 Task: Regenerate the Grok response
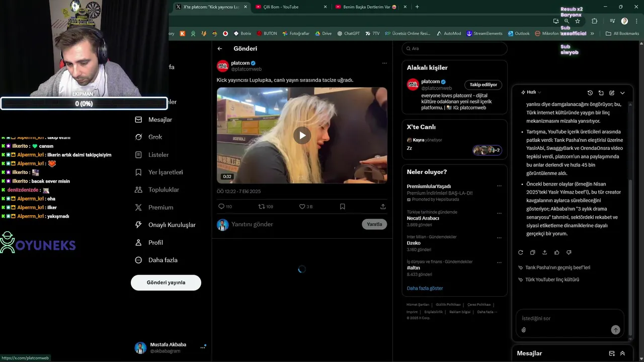tap(521, 252)
